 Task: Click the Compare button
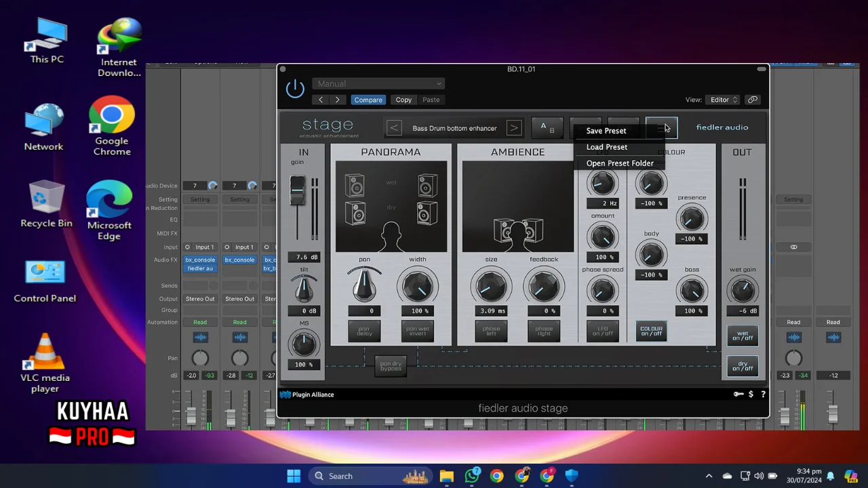(x=368, y=100)
